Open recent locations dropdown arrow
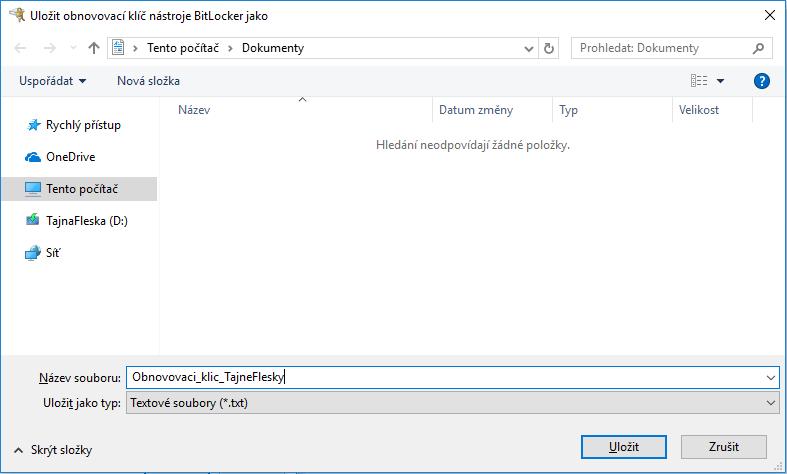This screenshot has width=787, height=474. click(x=73, y=48)
